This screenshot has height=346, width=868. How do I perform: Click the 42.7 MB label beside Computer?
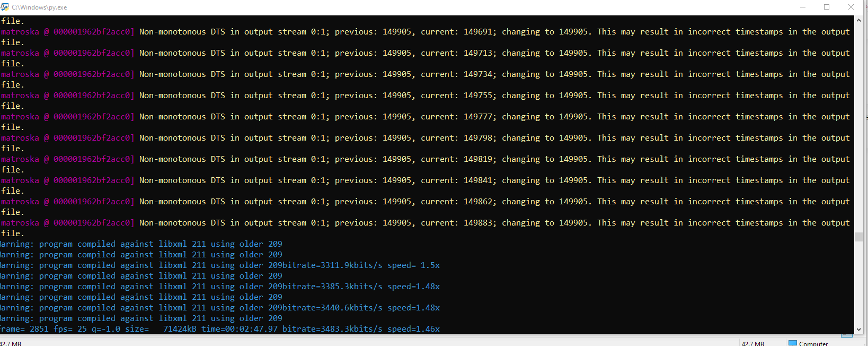(752, 343)
